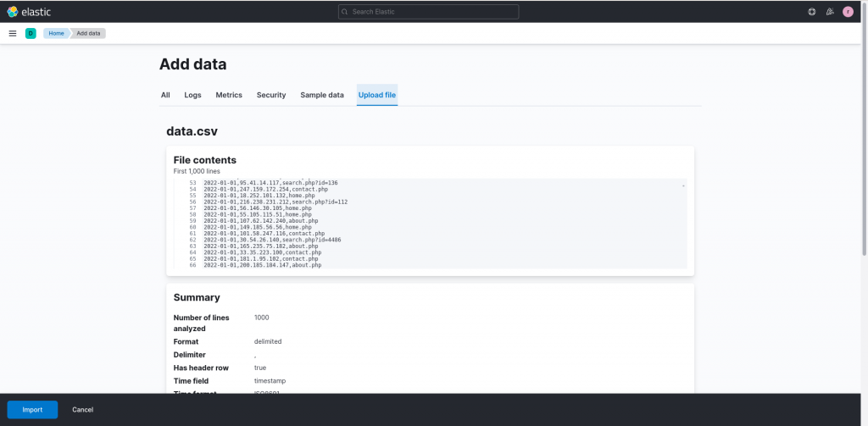Go to Home breadcrumb
Screen dimensions: 868x426
point(56,33)
